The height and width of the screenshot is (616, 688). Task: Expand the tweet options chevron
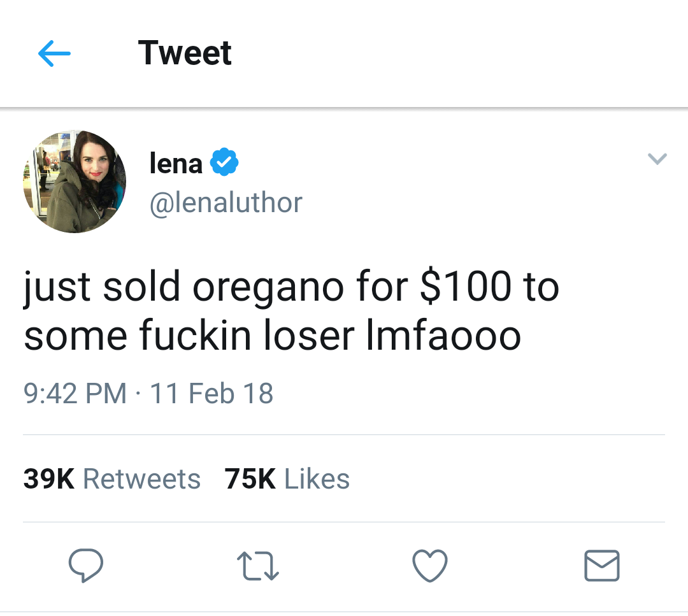657,159
